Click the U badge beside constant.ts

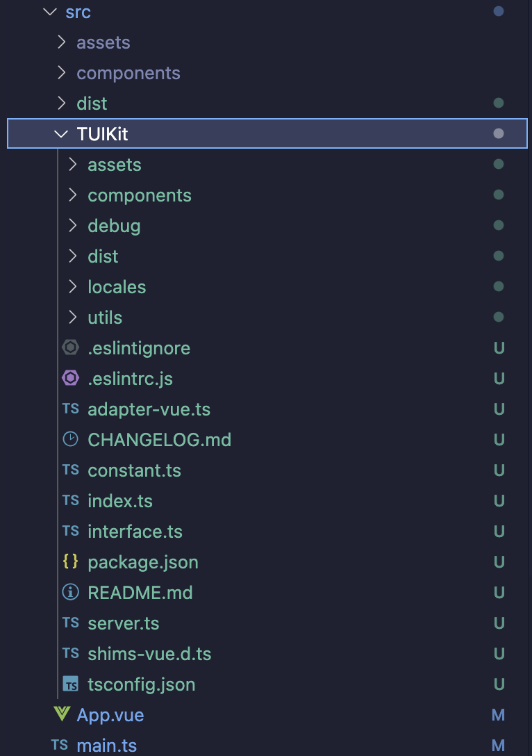click(x=499, y=470)
